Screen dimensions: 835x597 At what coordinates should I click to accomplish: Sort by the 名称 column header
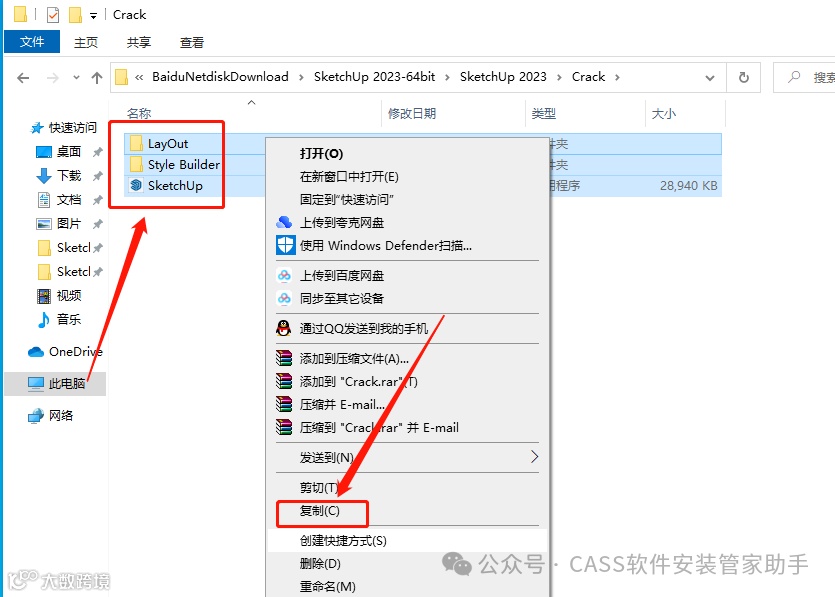(x=139, y=113)
